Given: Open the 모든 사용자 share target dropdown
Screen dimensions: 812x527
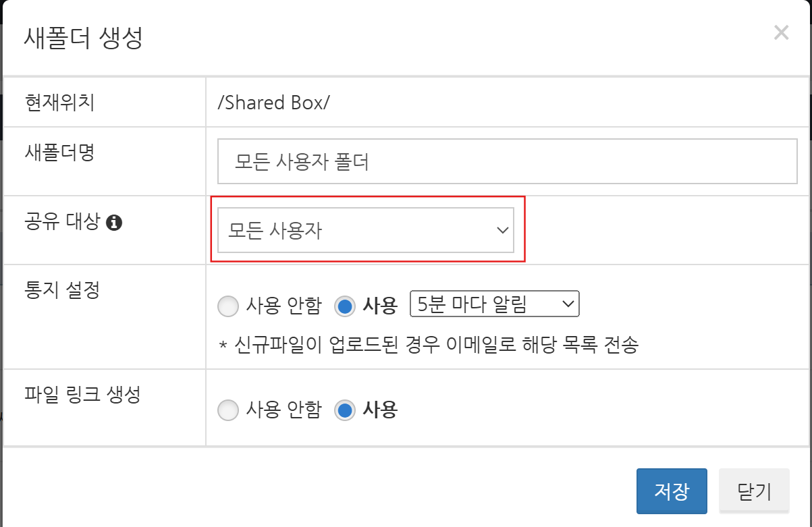Looking at the screenshot, I should (365, 231).
